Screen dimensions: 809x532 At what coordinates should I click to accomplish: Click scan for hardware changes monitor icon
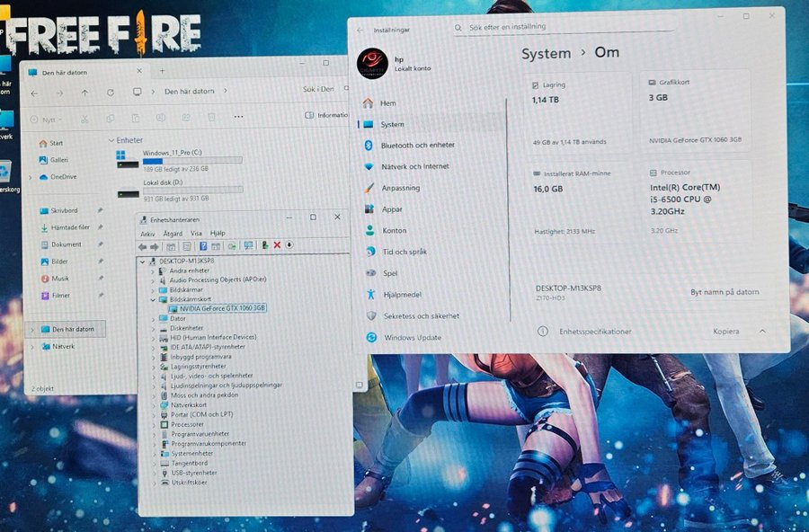[248, 245]
